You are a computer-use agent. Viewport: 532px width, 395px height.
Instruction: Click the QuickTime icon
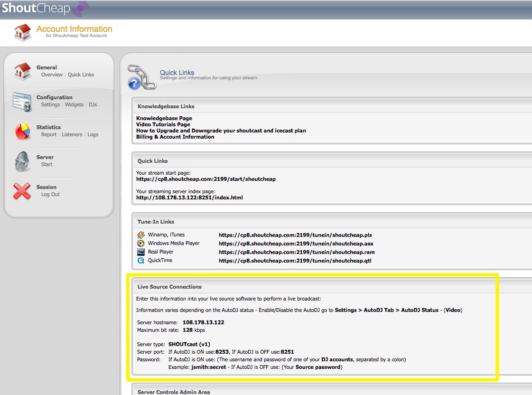pos(141,260)
